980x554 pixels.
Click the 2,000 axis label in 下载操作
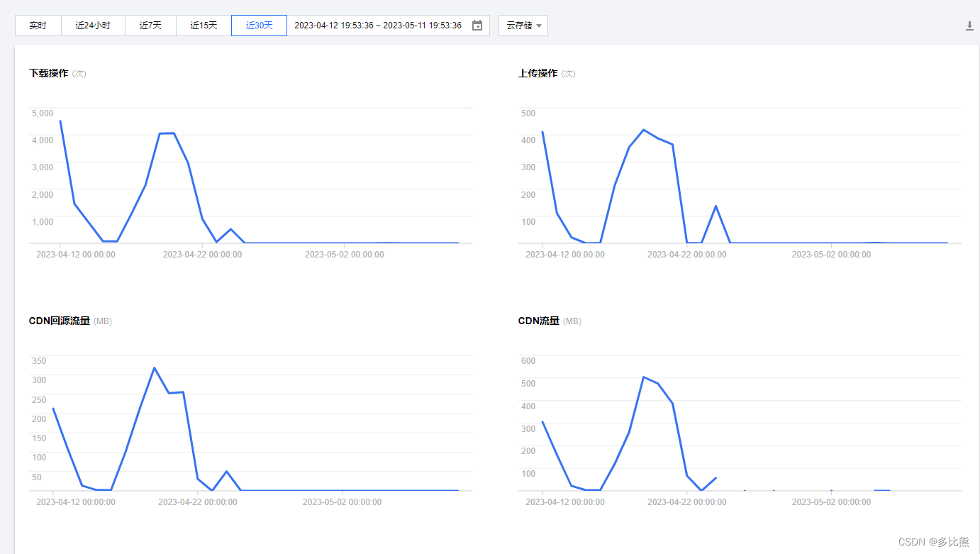(x=42, y=194)
